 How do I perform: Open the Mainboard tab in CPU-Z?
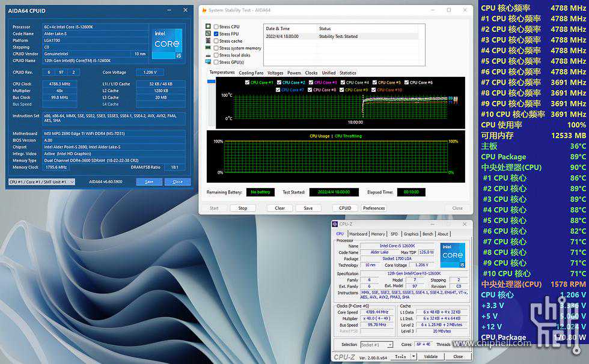(x=358, y=234)
